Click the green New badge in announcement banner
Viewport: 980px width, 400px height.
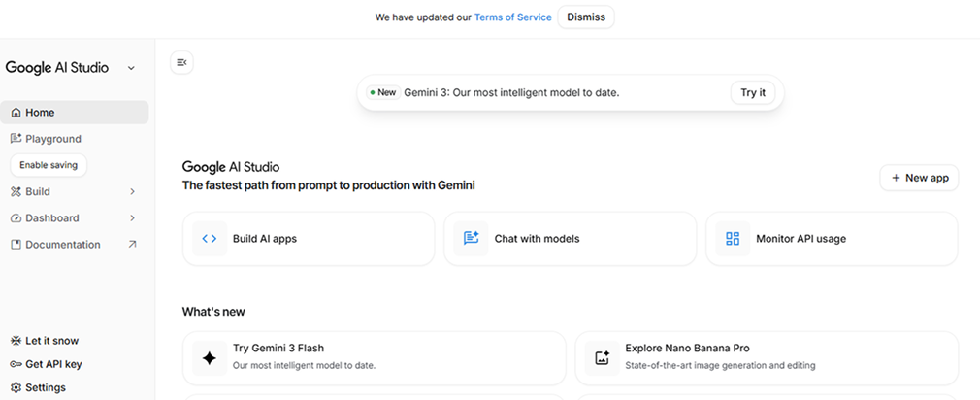(x=383, y=92)
